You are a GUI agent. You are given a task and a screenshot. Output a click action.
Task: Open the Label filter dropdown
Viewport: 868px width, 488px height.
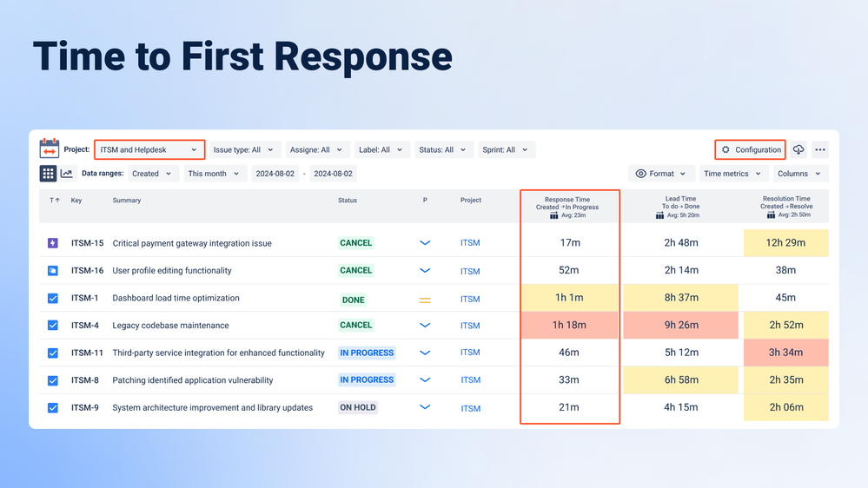pos(381,149)
